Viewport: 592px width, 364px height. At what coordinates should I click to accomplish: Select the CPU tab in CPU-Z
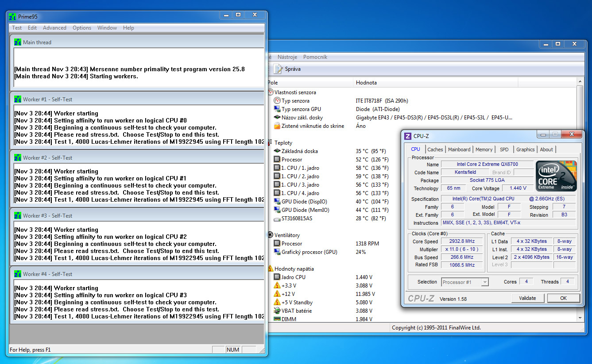(415, 149)
